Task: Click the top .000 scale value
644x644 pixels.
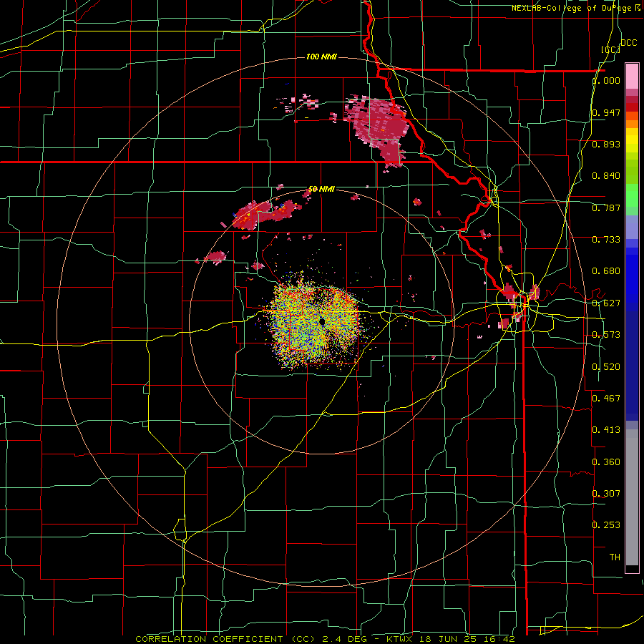Action: coord(607,81)
